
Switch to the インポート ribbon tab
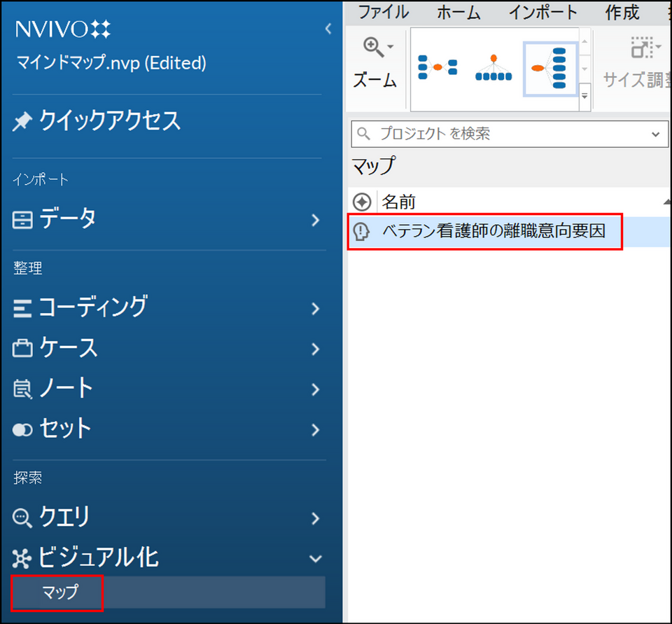pyautogui.click(x=542, y=12)
